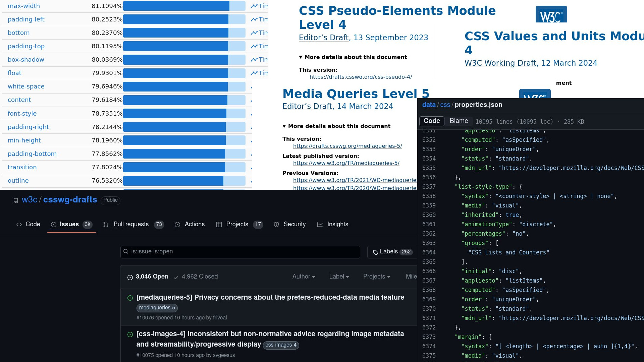Click the is:issue is:open search field
This screenshot has width=644, height=362.
coord(240,252)
